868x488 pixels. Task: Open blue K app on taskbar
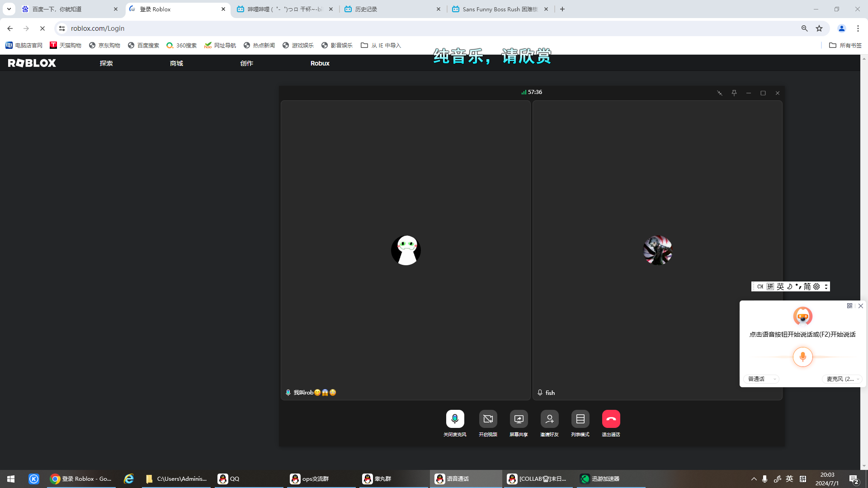click(x=34, y=479)
